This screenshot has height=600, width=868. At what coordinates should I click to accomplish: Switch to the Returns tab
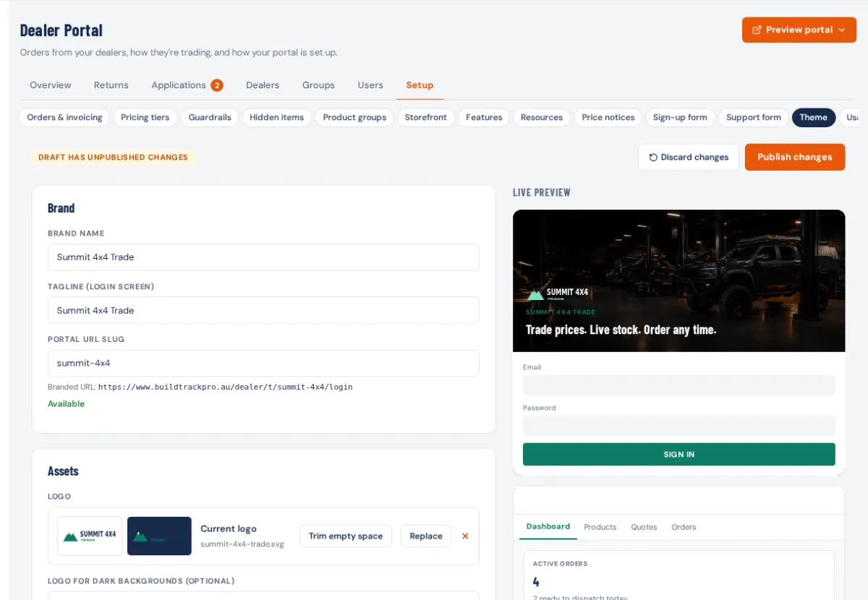click(111, 85)
